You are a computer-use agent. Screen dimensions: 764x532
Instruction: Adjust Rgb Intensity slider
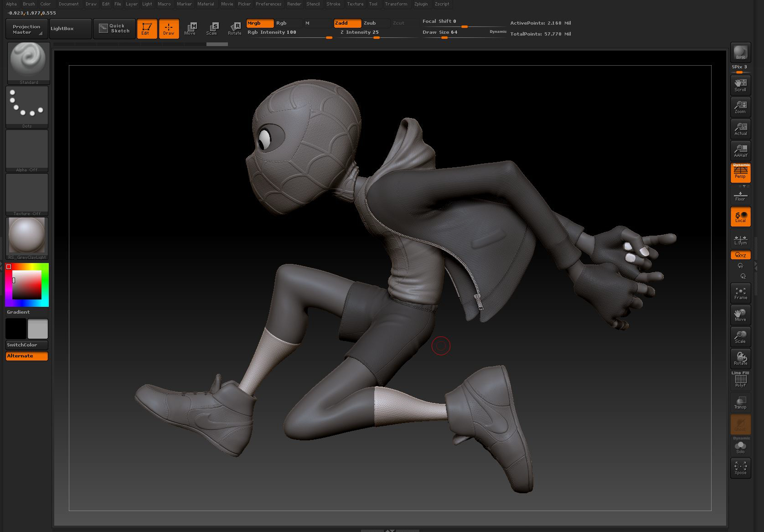289,33
